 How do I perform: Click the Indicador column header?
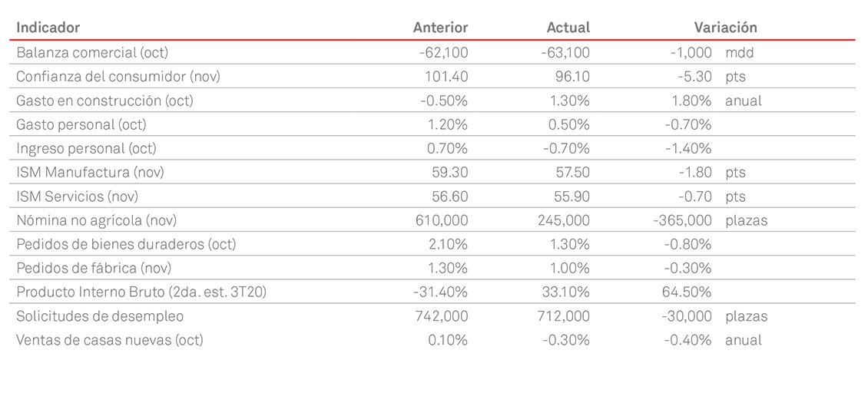click(x=48, y=28)
